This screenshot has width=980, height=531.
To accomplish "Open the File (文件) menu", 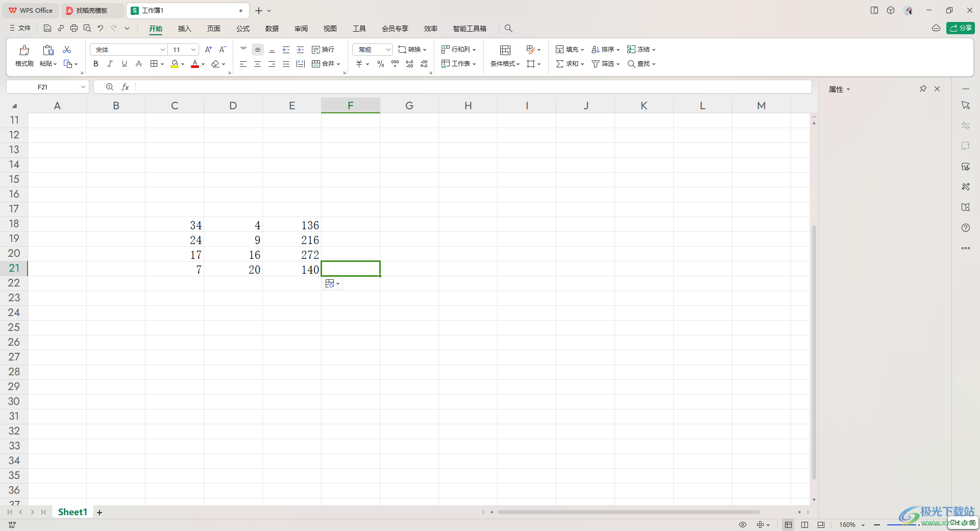I will 20,28.
